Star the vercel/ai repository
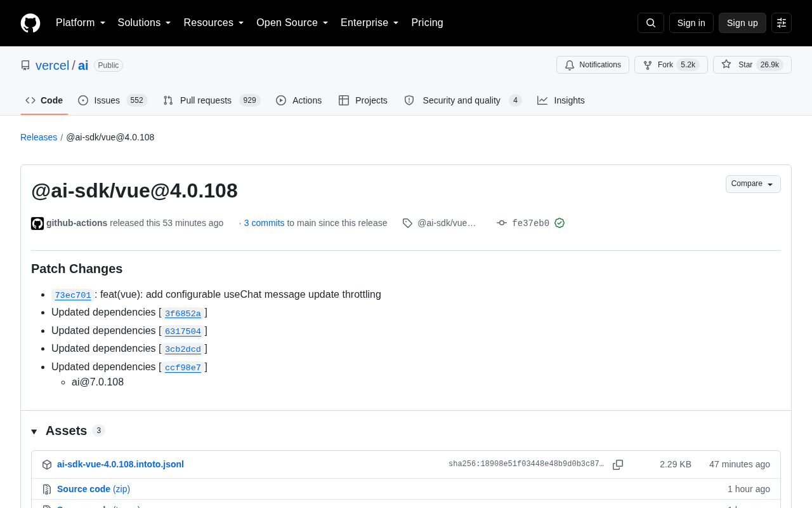Viewport: 812px width, 508px height. (x=752, y=65)
